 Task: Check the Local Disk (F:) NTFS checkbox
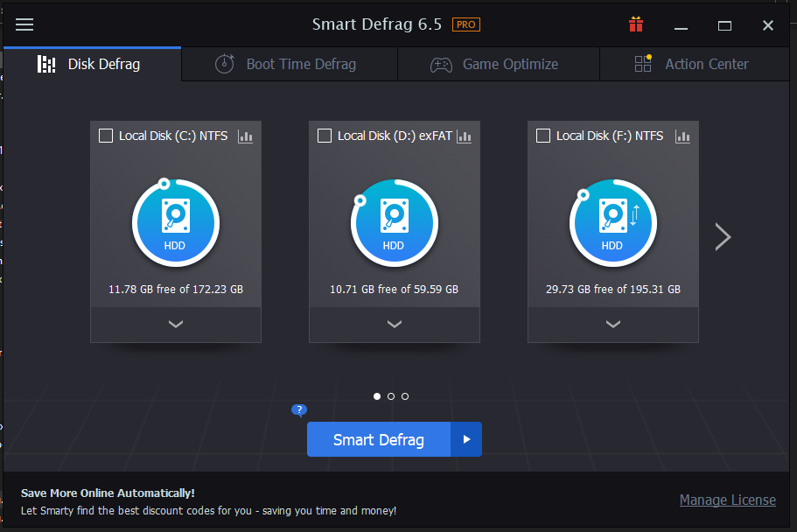(543, 136)
